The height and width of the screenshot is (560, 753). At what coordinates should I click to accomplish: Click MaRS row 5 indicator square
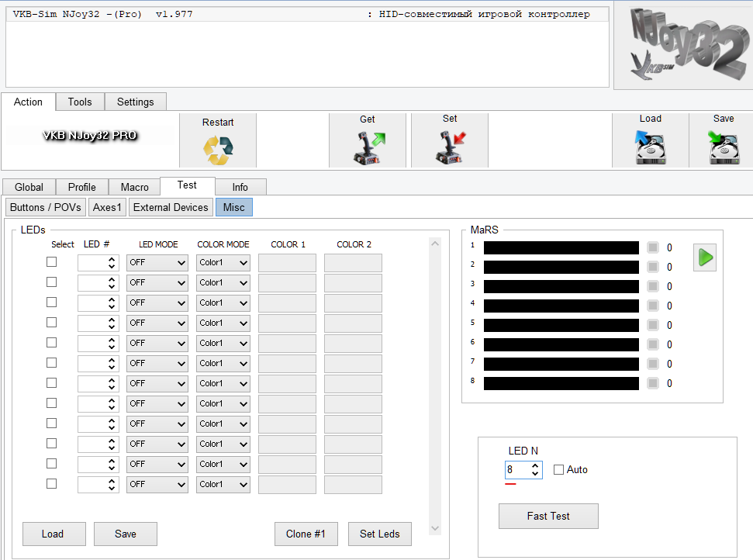pyautogui.click(x=653, y=325)
